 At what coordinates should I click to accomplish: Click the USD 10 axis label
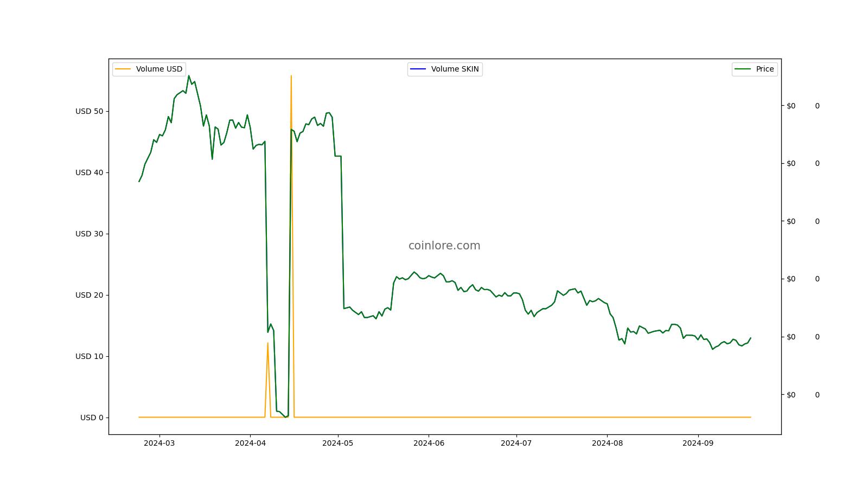point(90,356)
